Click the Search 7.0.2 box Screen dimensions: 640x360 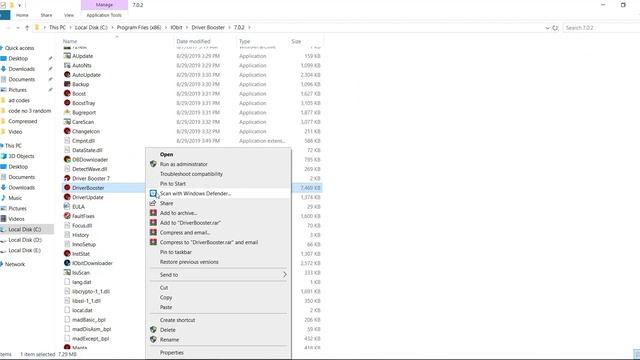601,28
